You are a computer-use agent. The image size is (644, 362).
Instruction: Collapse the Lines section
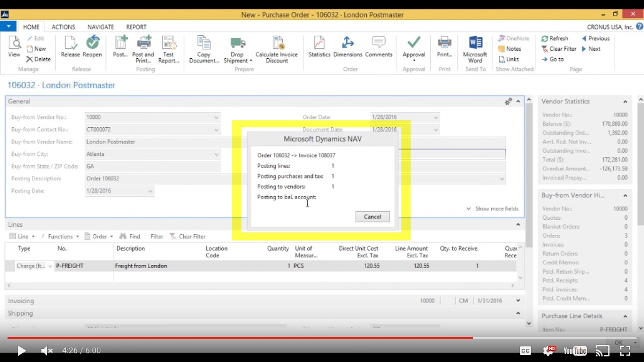coord(519,224)
